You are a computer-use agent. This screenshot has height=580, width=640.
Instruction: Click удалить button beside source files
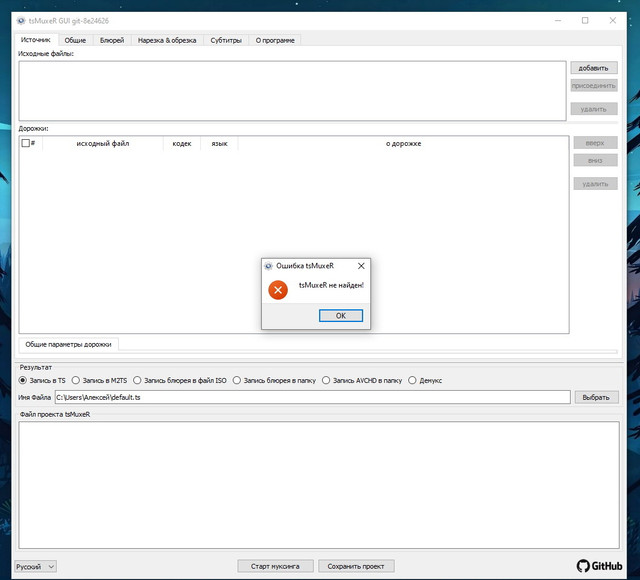594,109
